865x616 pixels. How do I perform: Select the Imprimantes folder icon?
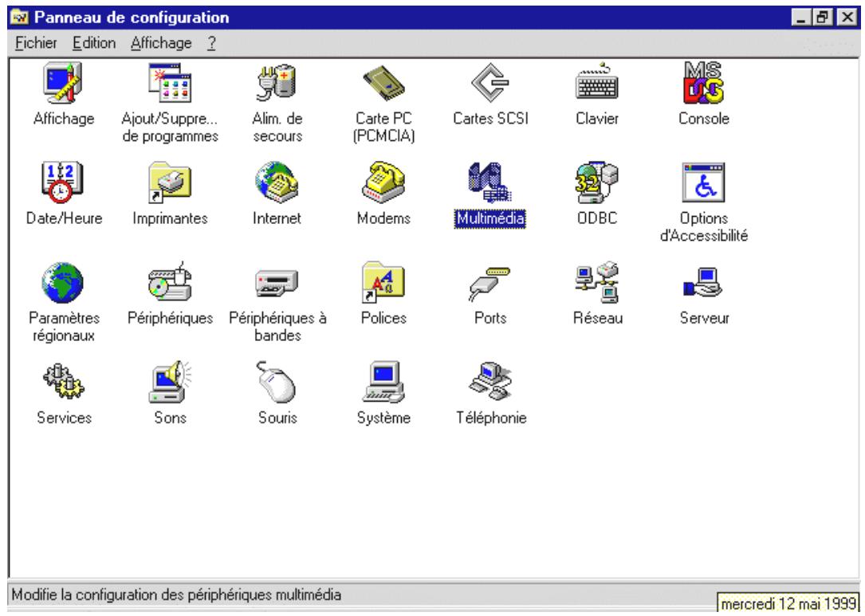(170, 182)
